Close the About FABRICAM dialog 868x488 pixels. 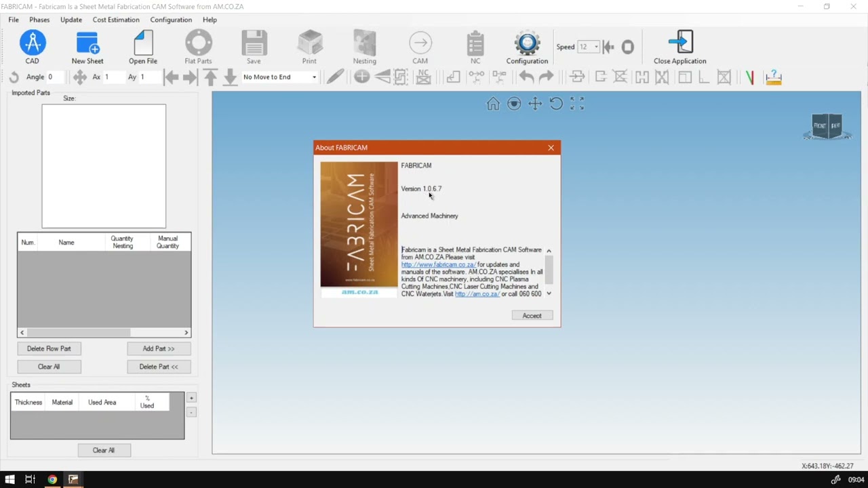pos(551,148)
